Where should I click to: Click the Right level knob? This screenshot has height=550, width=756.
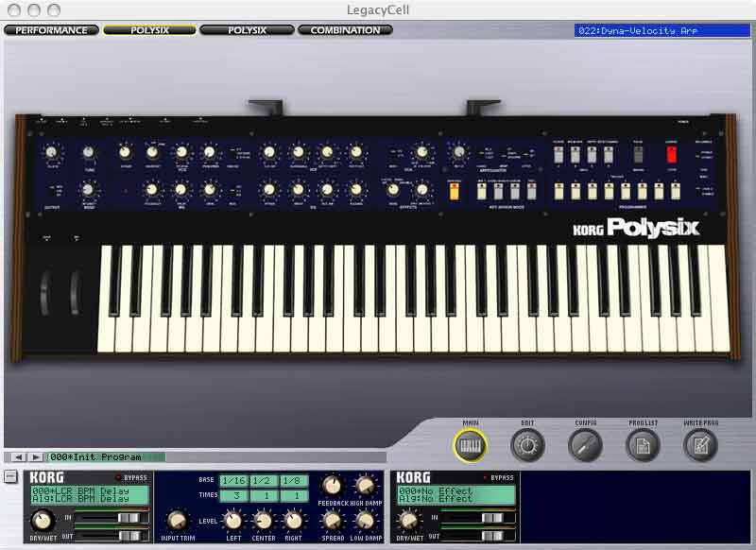tap(293, 521)
